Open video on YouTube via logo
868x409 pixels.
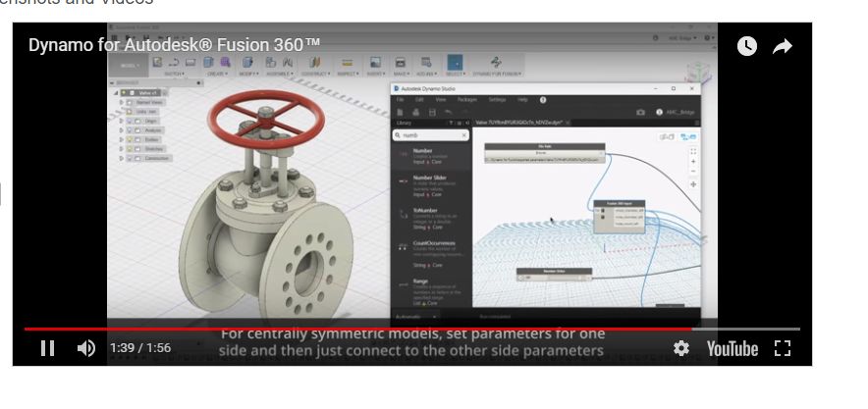(x=732, y=349)
